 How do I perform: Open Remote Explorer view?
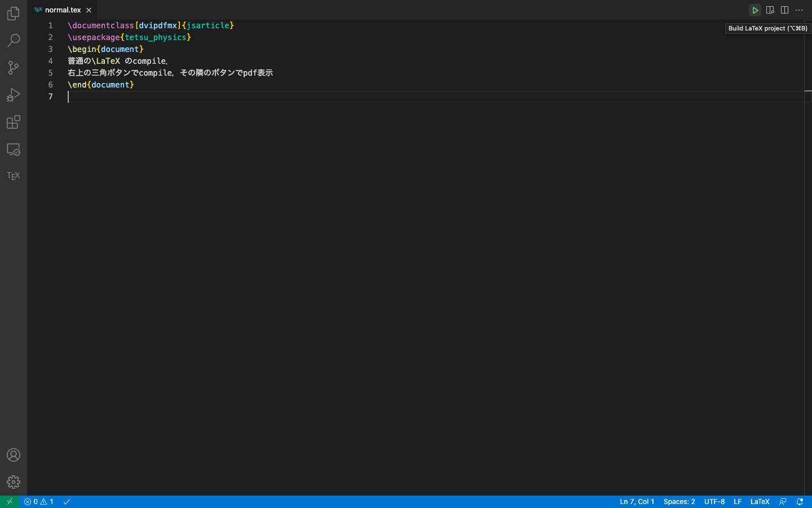[x=14, y=150]
